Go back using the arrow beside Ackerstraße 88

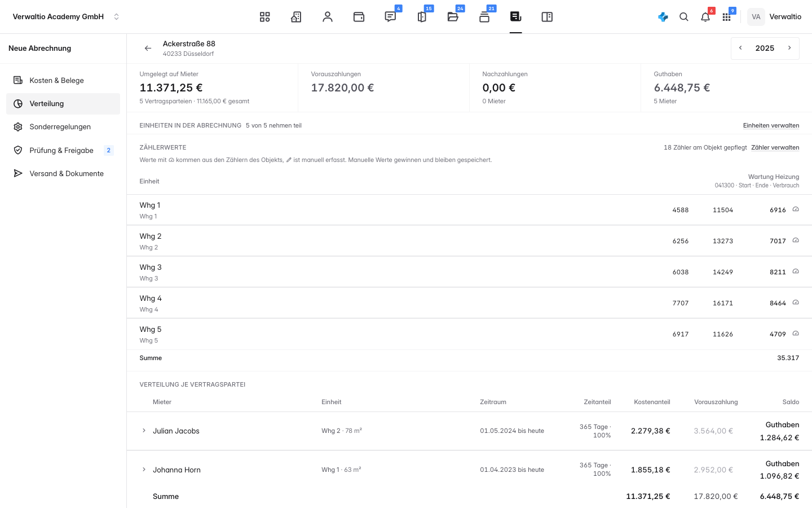click(148, 49)
